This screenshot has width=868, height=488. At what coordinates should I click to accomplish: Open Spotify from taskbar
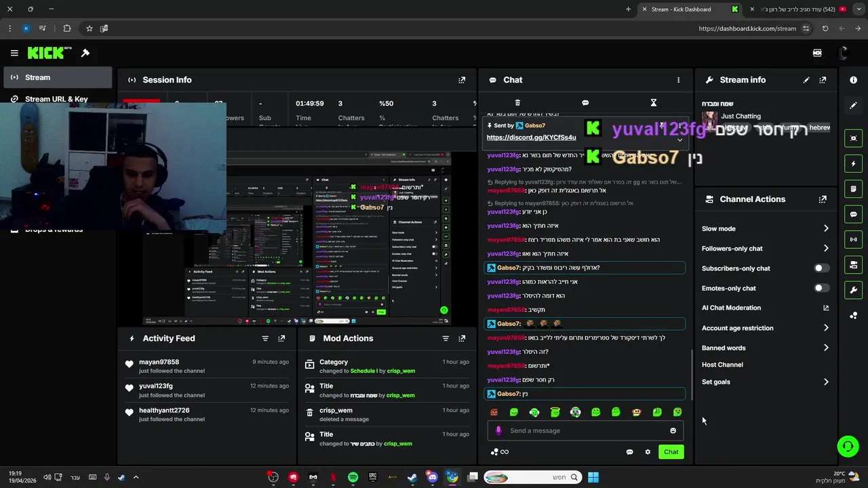pyautogui.click(x=353, y=477)
